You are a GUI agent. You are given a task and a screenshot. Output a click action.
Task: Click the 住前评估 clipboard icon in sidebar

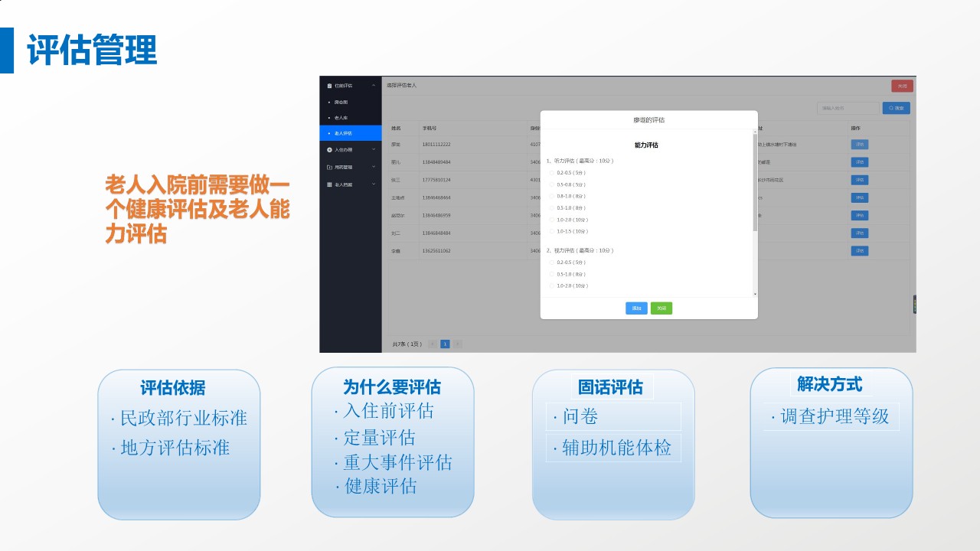328,86
